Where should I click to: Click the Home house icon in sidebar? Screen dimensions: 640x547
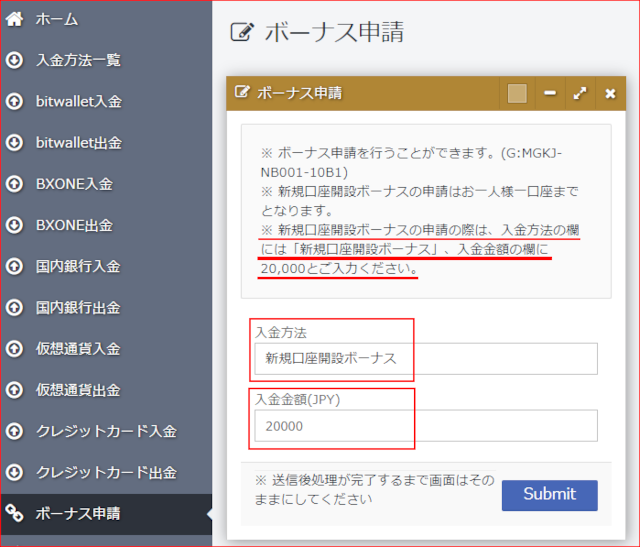pyautogui.click(x=14, y=19)
